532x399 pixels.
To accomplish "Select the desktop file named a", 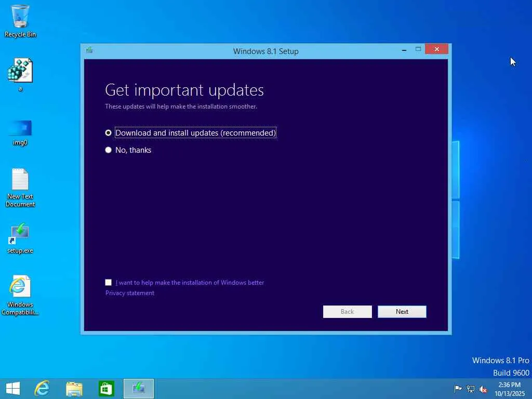I will [20, 75].
